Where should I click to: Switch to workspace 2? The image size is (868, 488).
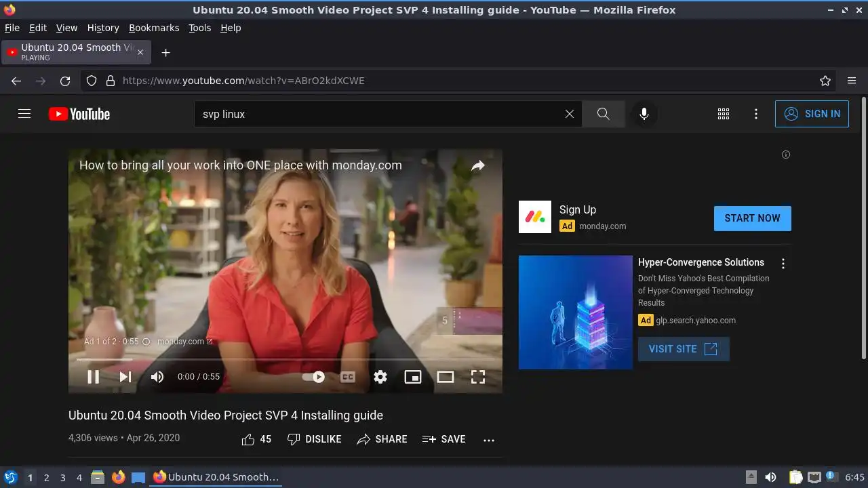[x=46, y=478]
